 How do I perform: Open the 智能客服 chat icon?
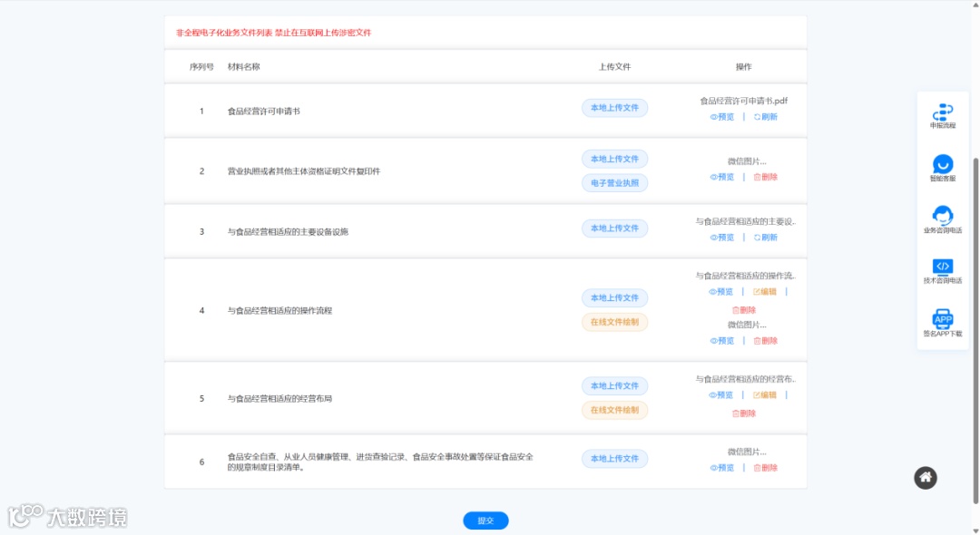point(943,168)
